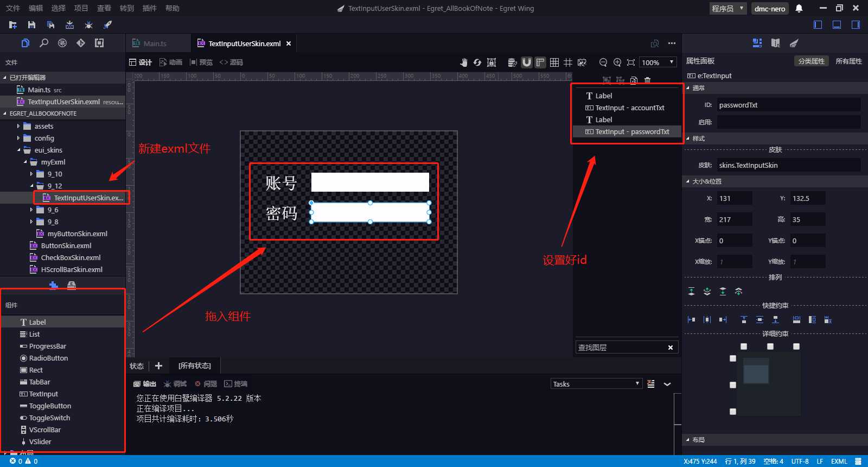Viewport: 868px width, 467px height.
Task: Click the copy-to-source icon above layers
Action: click(x=634, y=80)
